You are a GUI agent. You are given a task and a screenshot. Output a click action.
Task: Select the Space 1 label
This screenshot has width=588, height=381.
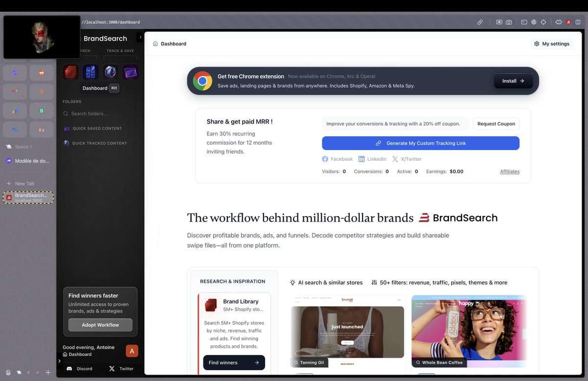coord(23,147)
